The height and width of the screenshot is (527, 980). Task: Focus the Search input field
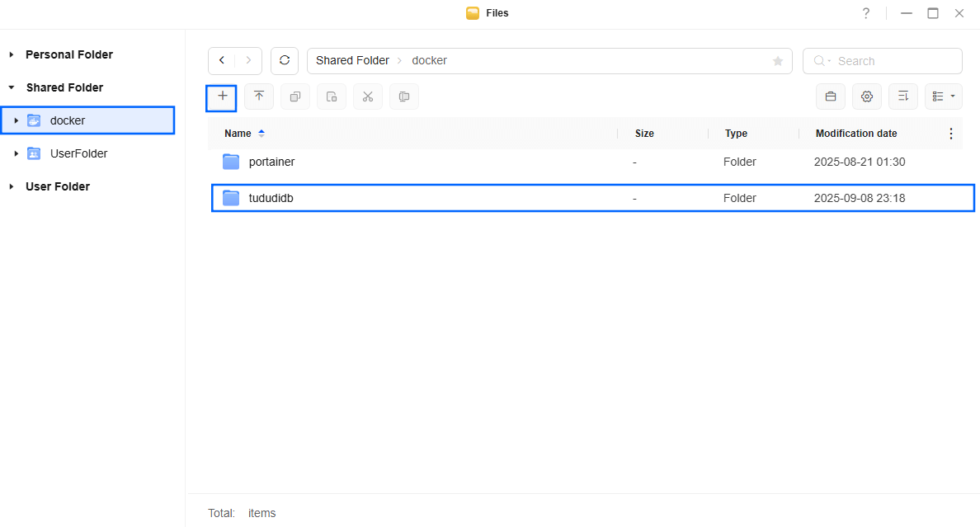click(x=882, y=61)
